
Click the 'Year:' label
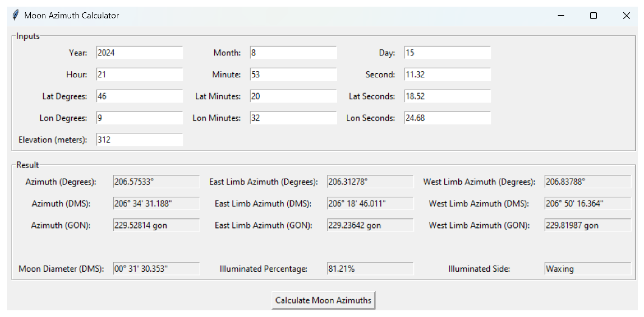78,53
